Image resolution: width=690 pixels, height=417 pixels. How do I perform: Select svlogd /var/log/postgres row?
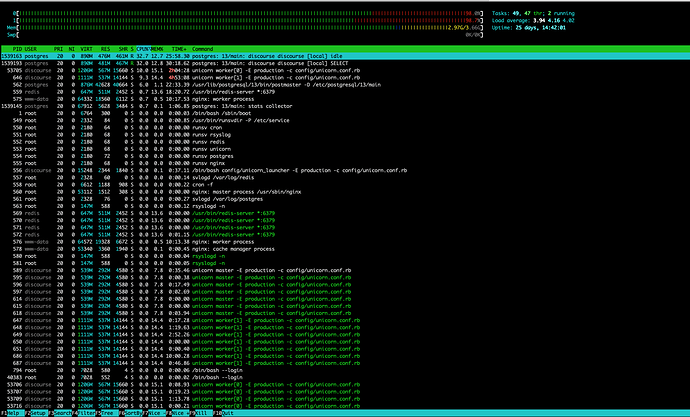pyautogui.click(x=345, y=199)
